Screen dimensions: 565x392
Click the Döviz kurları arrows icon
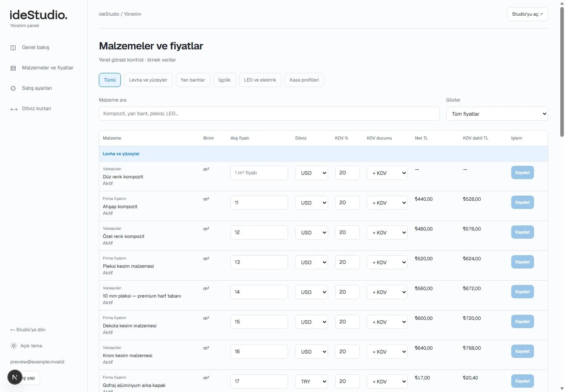[x=14, y=109]
